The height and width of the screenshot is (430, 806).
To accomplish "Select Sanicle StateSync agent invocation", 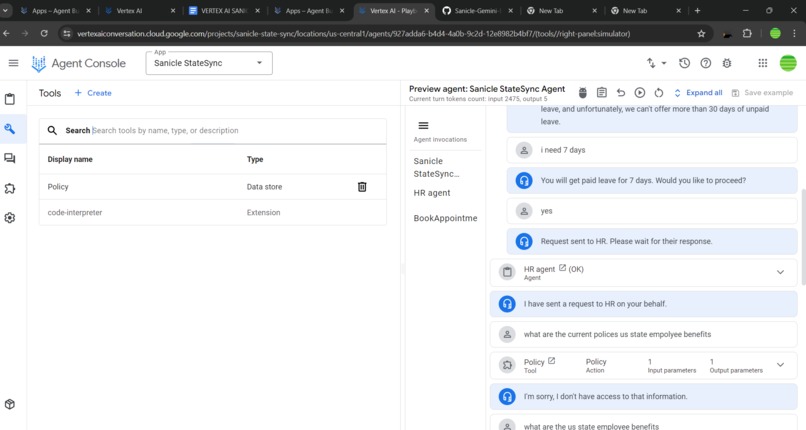I will [436, 167].
